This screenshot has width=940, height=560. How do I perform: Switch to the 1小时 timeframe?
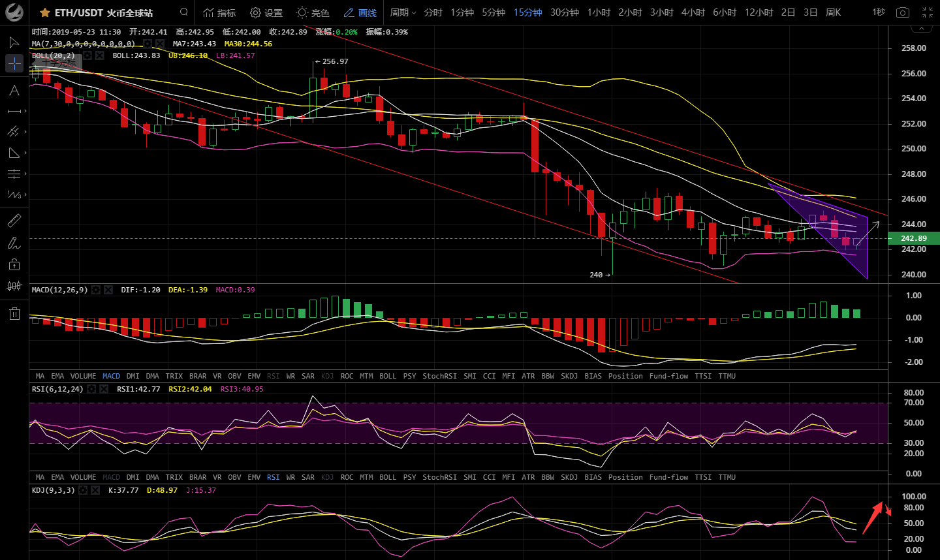click(599, 13)
